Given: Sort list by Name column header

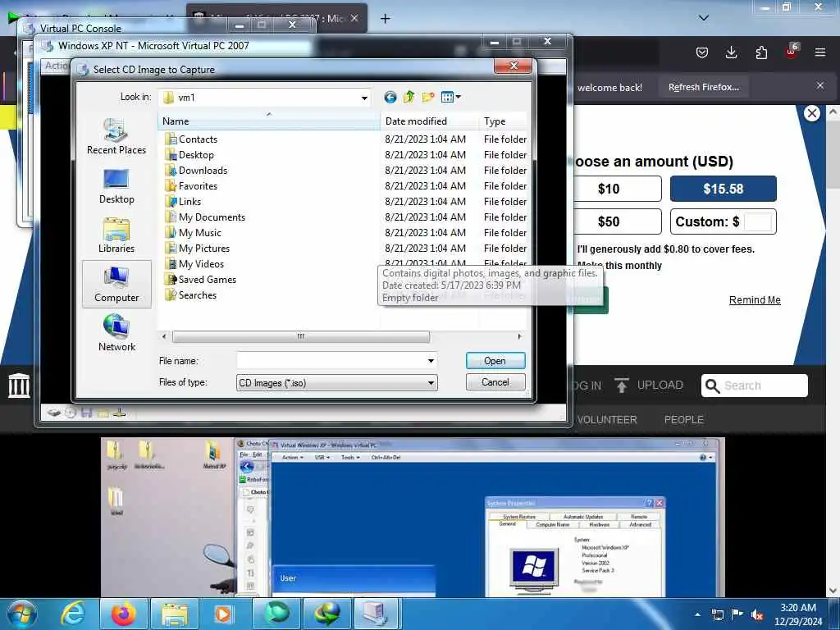Looking at the screenshot, I should click(x=269, y=121).
